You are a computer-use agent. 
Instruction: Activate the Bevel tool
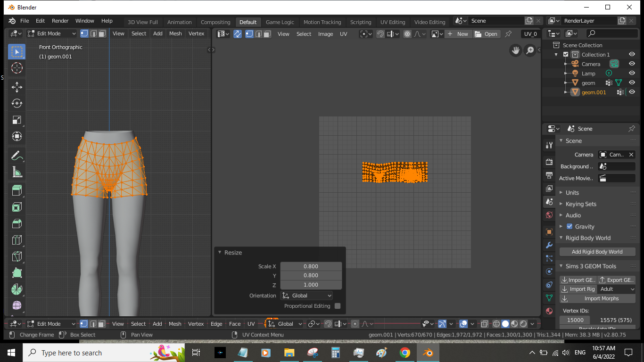17,223
